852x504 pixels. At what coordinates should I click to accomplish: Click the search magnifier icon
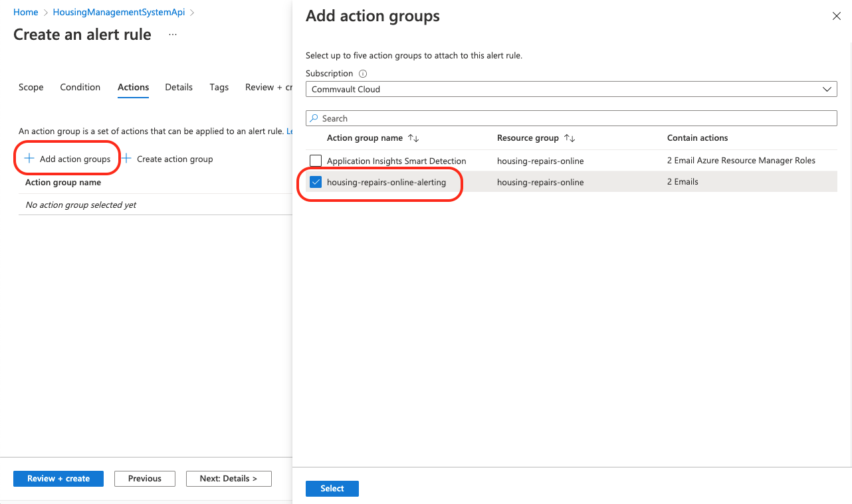(314, 118)
